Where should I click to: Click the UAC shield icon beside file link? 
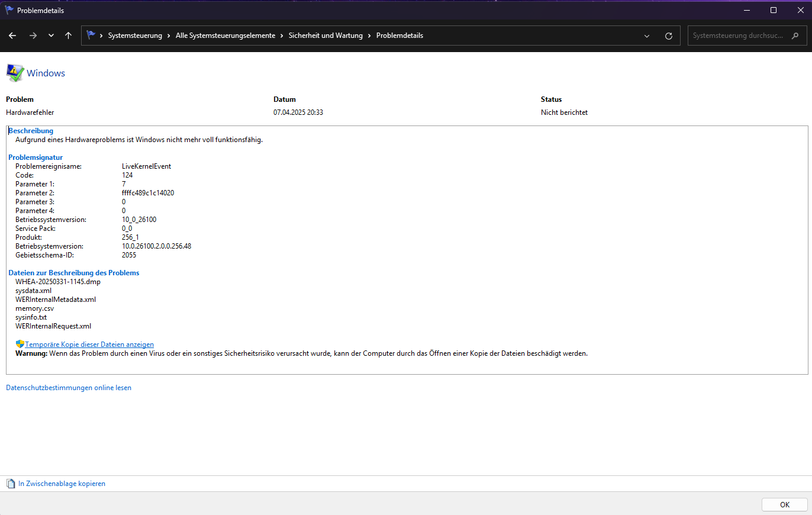click(x=20, y=344)
